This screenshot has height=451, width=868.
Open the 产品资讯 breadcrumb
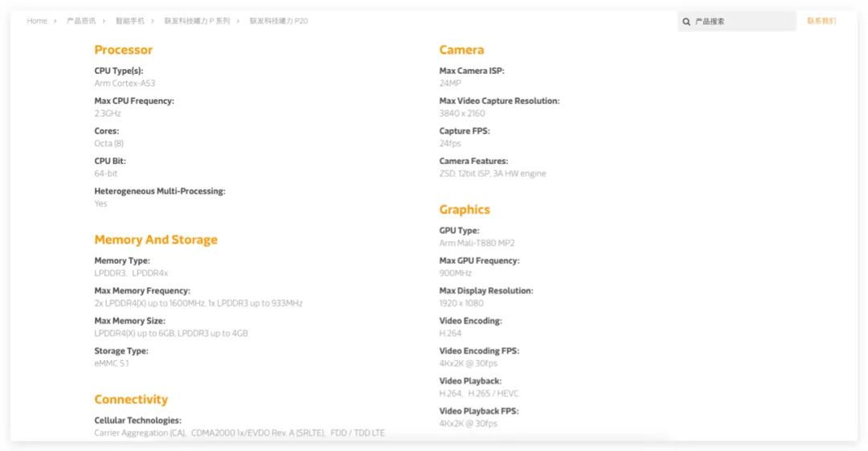(81, 21)
